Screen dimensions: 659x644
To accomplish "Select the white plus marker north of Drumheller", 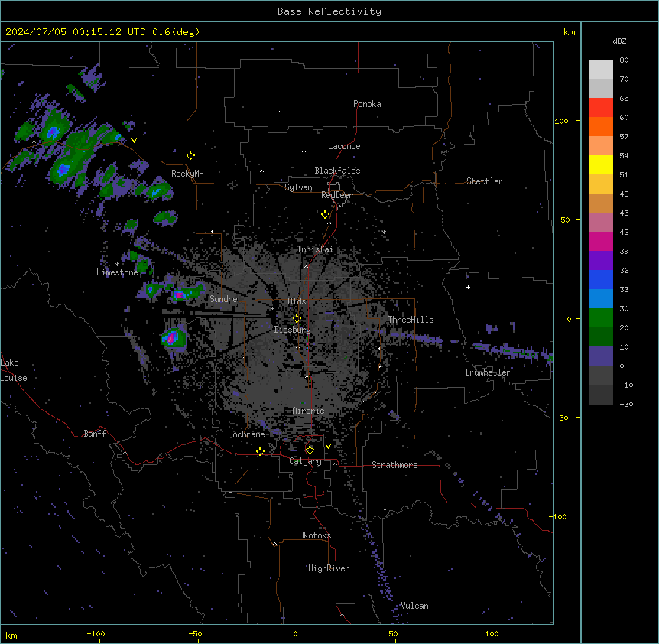I will (x=468, y=287).
